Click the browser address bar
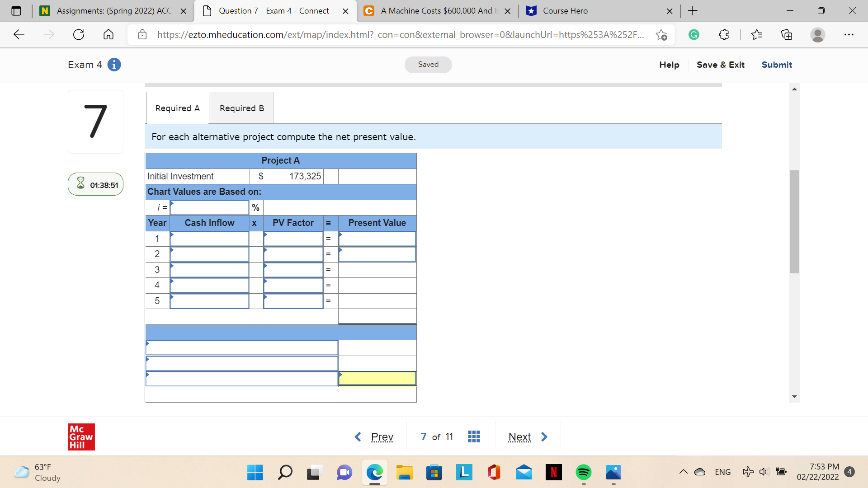Viewport: 868px width, 488px height. [x=398, y=34]
